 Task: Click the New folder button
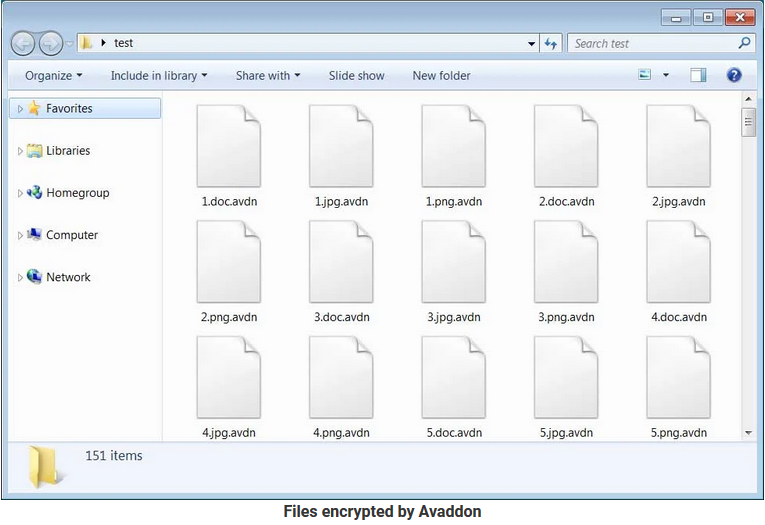(441, 76)
